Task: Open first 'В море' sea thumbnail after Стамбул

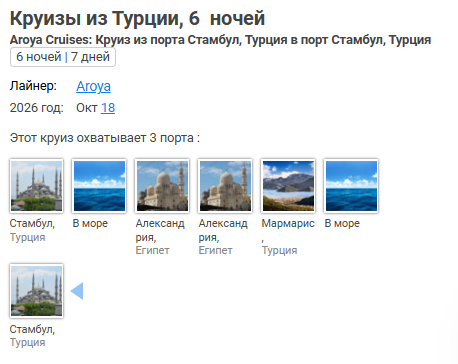Action: click(x=99, y=186)
